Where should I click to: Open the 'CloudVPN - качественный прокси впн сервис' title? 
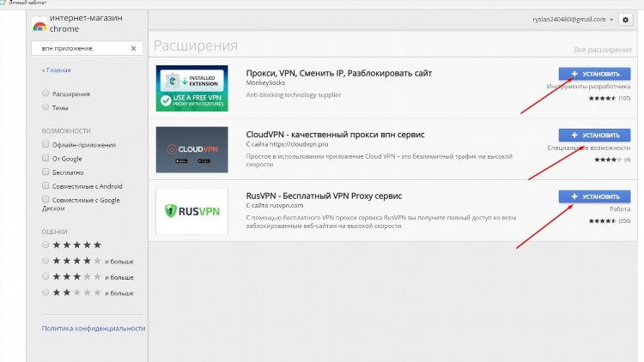(x=335, y=134)
